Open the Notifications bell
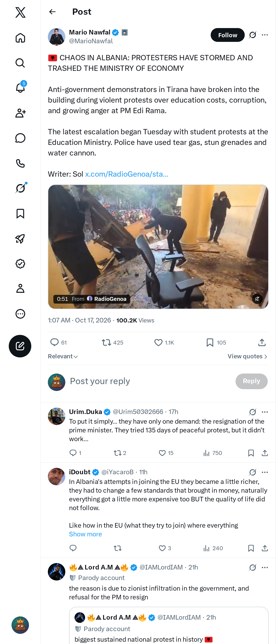Screen dimensions: 276x644 (20, 88)
